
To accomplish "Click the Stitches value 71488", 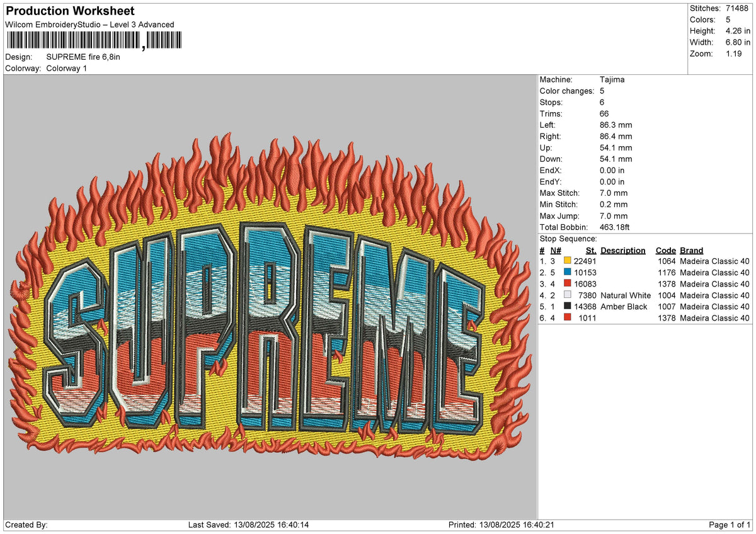I will tap(738, 8).
